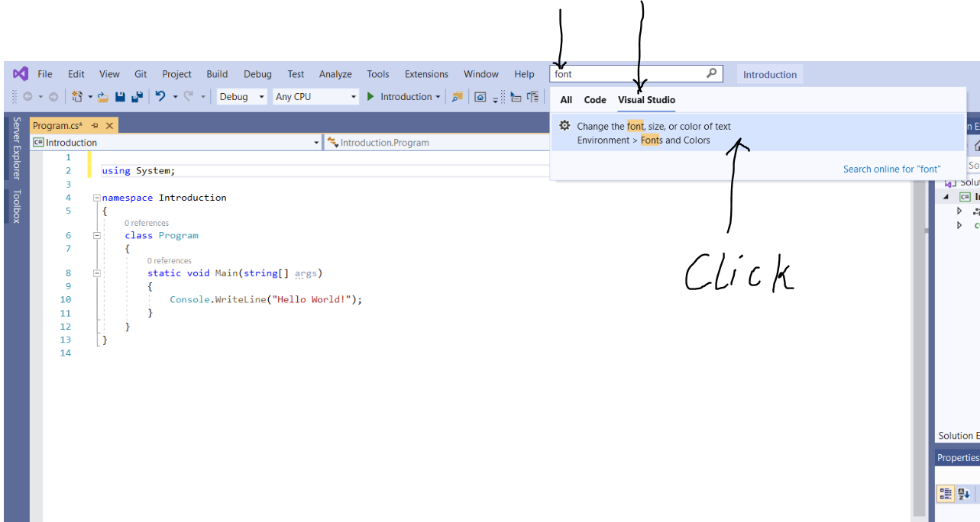Open the Edit menu

(x=76, y=74)
